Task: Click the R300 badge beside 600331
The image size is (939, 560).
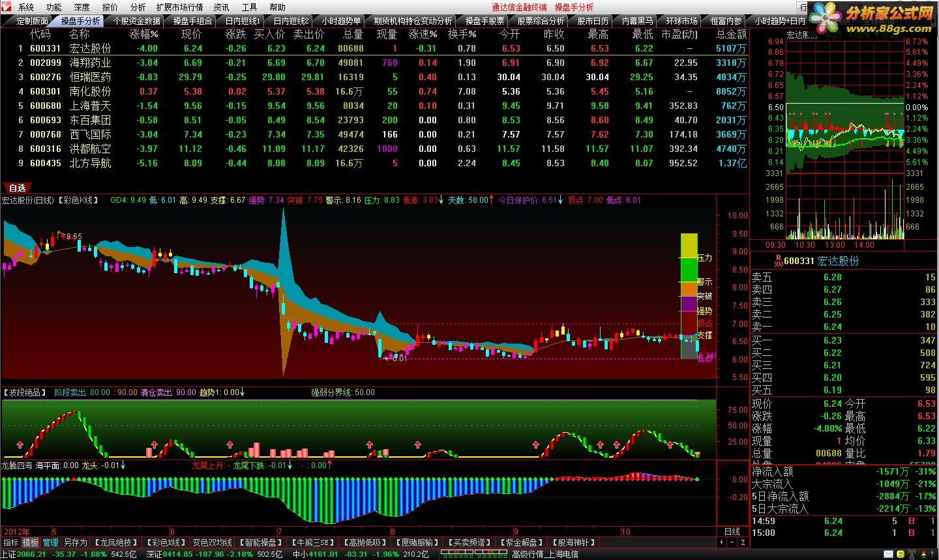Action: pyautogui.click(x=778, y=261)
